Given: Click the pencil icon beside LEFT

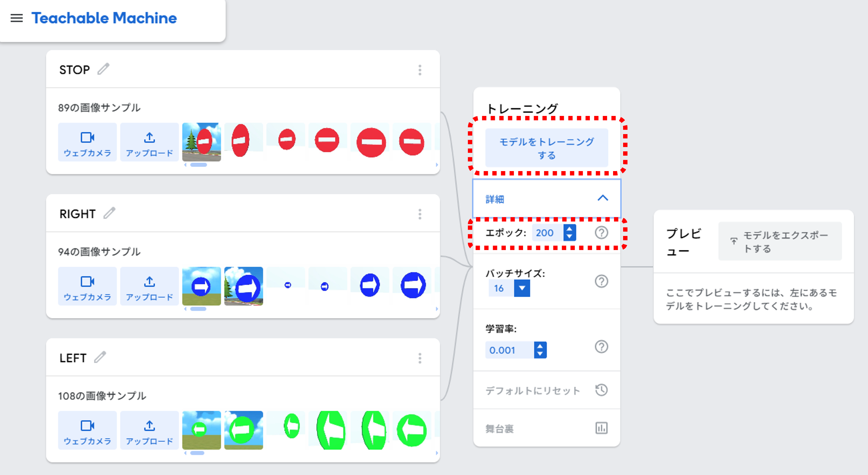Looking at the screenshot, I should (x=100, y=357).
